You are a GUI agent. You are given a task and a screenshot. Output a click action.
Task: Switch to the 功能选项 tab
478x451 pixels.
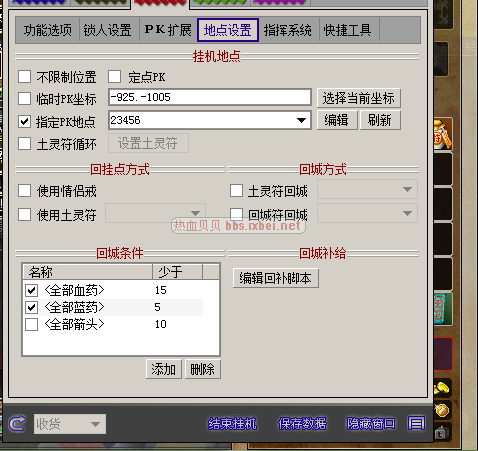click(x=48, y=30)
